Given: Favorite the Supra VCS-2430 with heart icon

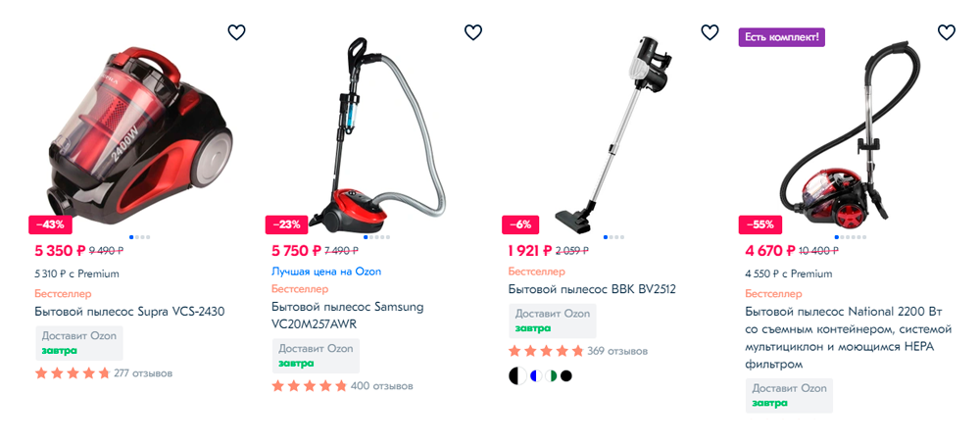Looking at the screenshot, I should (x=236, y=32).
